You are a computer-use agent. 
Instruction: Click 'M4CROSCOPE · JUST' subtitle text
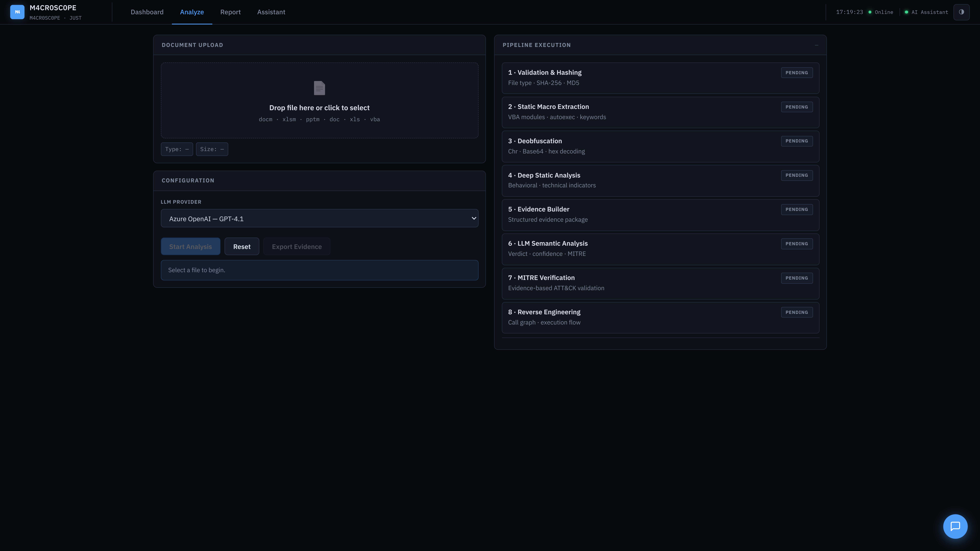click(x=56, y=18)
